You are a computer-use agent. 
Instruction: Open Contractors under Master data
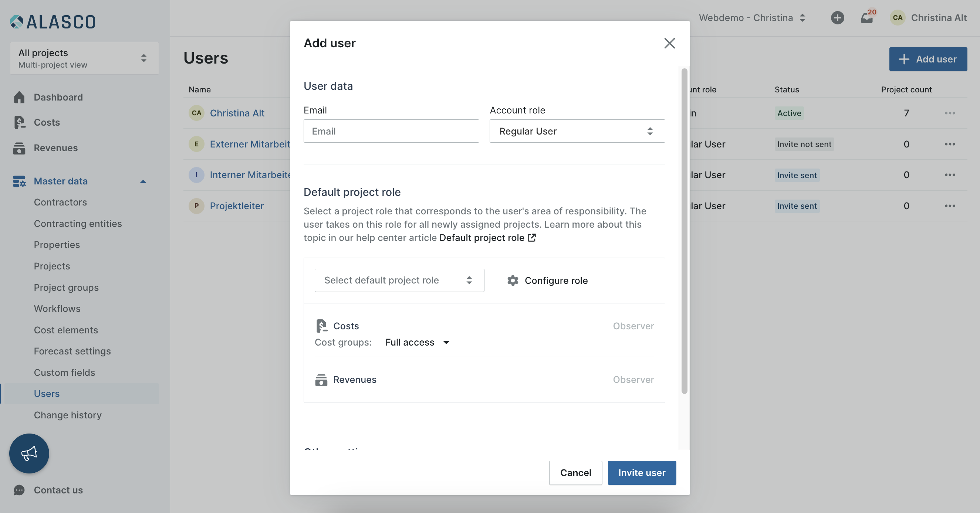pyautogui.click(x=60, y=202)
